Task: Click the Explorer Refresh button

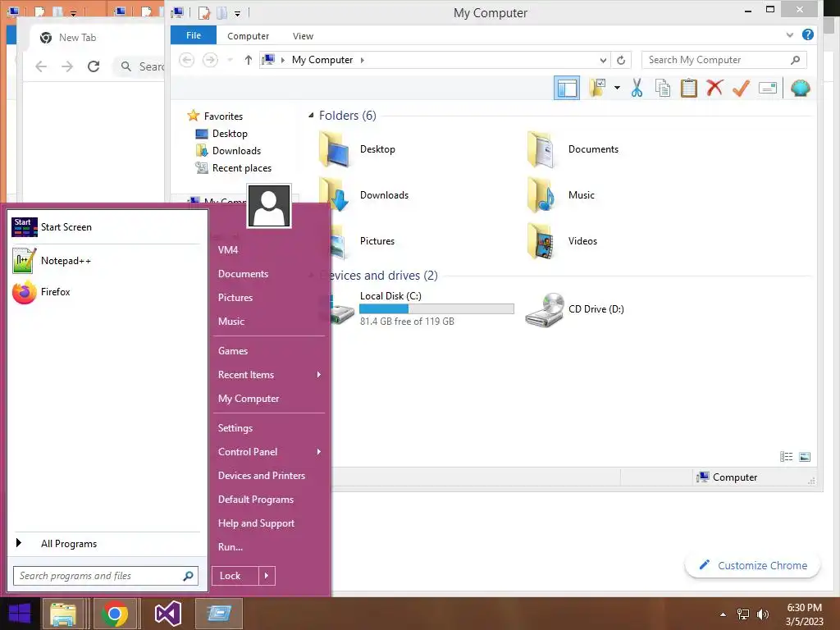Action: 621,60
